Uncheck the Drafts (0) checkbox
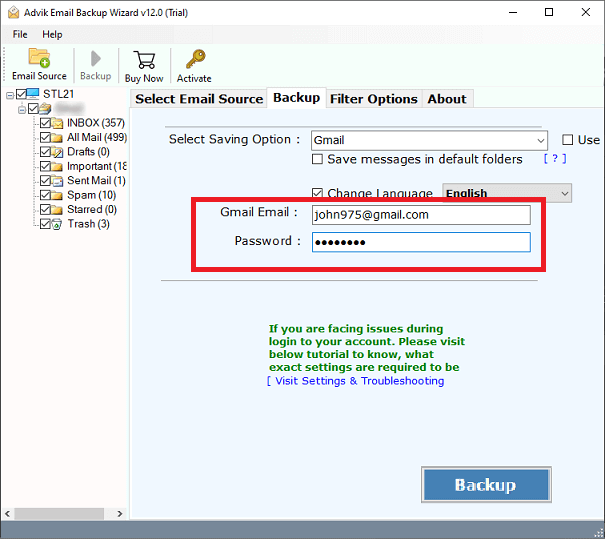Image resolution: width=605 pixels, height=539 pixels. point(45,152)
